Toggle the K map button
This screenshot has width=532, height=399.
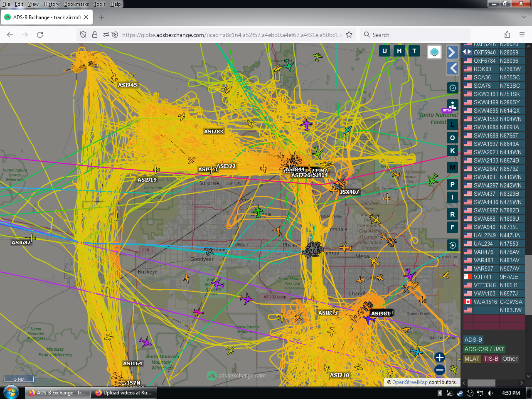pyautogui.click(x=453, y=151)
